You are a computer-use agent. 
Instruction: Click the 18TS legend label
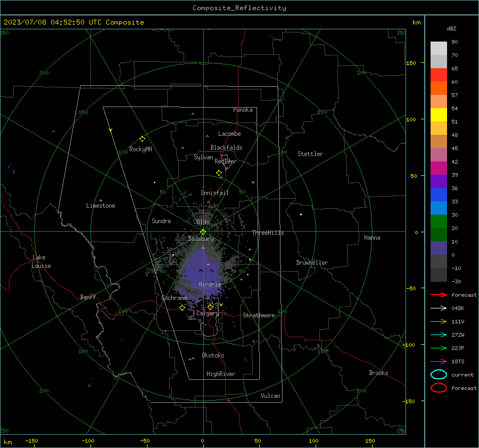click(458, 362)
